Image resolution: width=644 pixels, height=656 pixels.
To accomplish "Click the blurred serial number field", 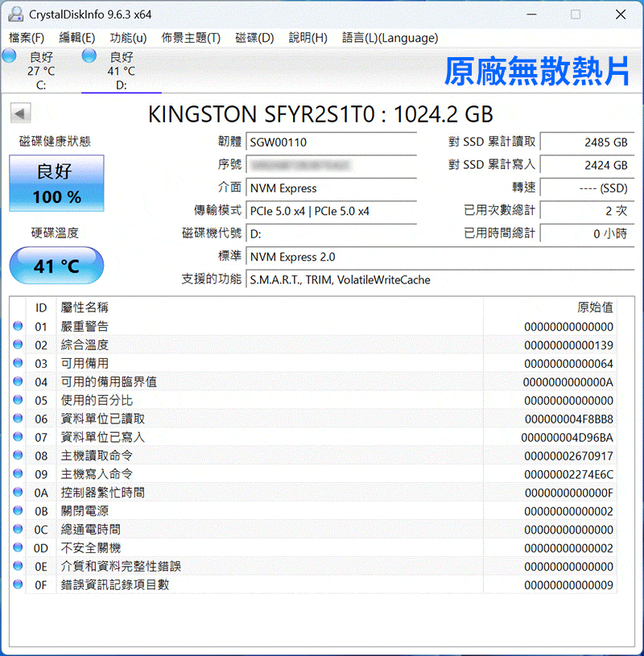I will 331,165.
